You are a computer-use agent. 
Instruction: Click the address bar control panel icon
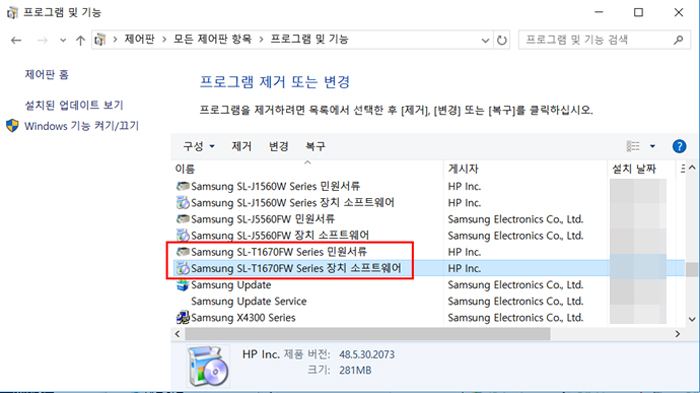click(x=100, y=40)
